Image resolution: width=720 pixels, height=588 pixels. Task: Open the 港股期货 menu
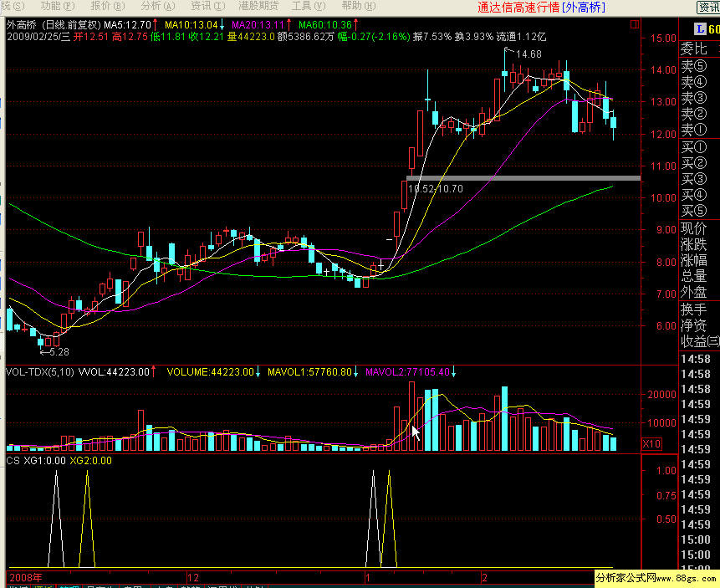(258, 6)
